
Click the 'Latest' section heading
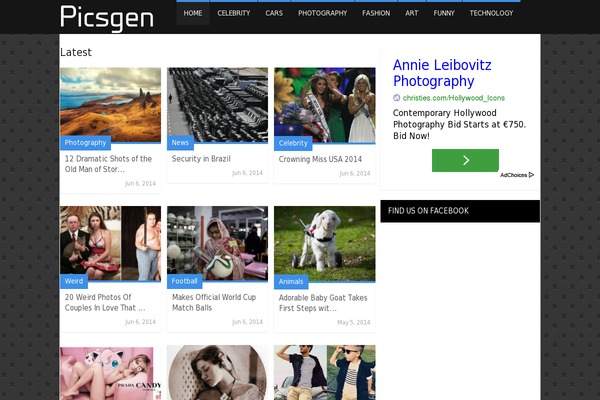[76, 52]
